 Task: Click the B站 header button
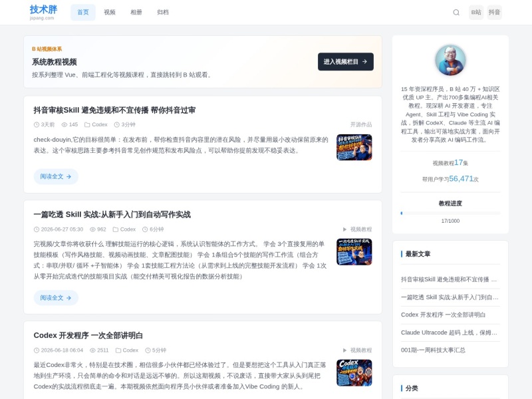coord(476,12)
